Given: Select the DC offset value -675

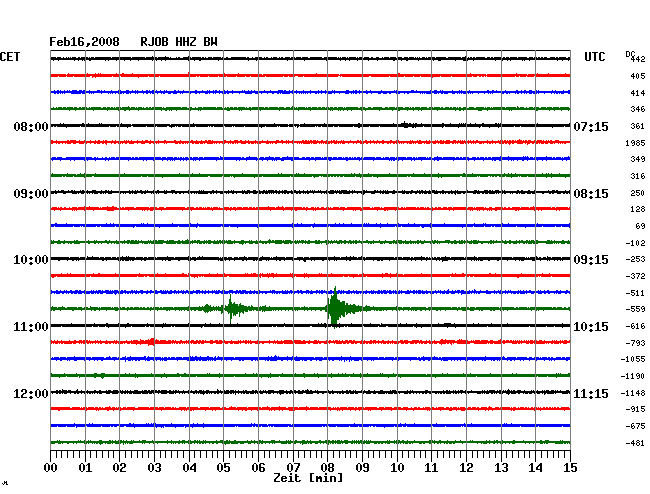Looking at the screenshot, I should (635, 426).
